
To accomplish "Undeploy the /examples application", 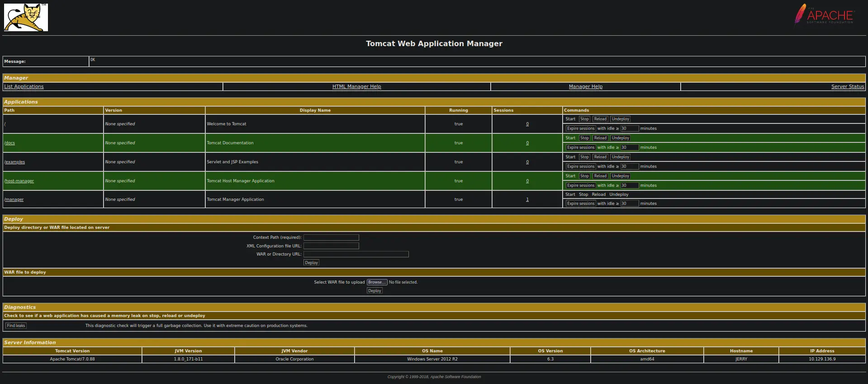I will pos(620,157).
